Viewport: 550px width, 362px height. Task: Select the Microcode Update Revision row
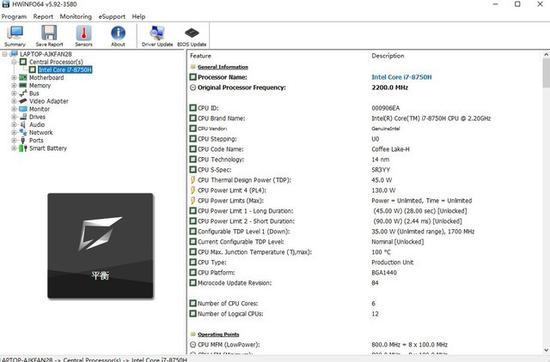click(x=365, y=283)
